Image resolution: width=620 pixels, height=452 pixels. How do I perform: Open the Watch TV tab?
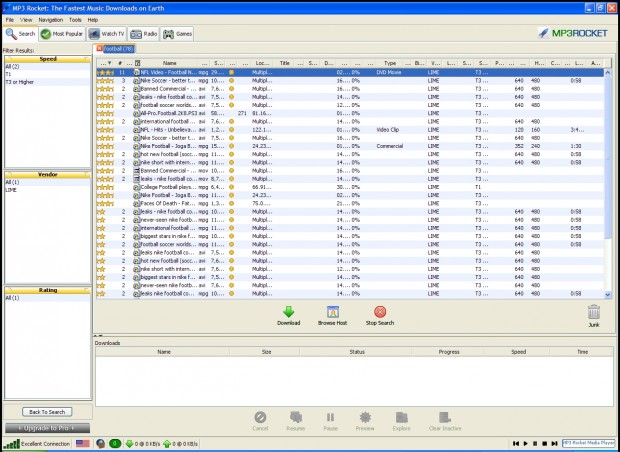click(106, 34)
